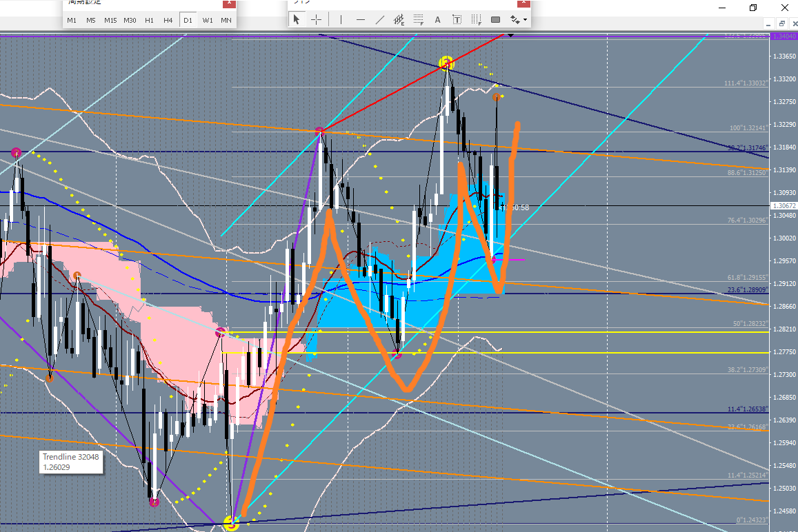Select the diagonal trendline tool

pyautogui.click(x=379, y=20)
